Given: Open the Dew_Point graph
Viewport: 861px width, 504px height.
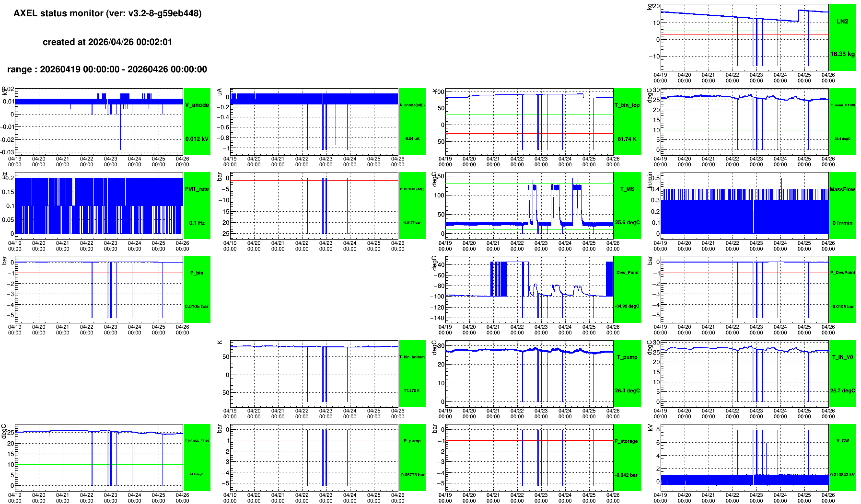Looking at the screenshot, I should point(529,289).
